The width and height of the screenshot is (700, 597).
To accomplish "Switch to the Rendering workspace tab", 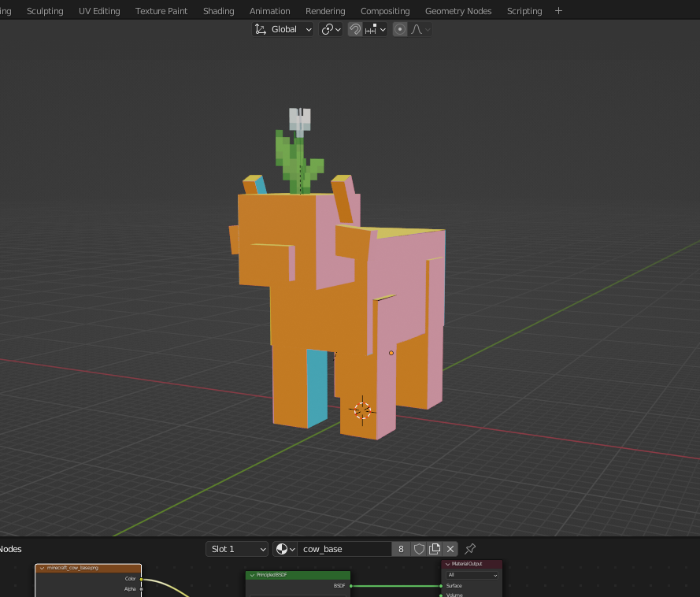I will point(325,11).
